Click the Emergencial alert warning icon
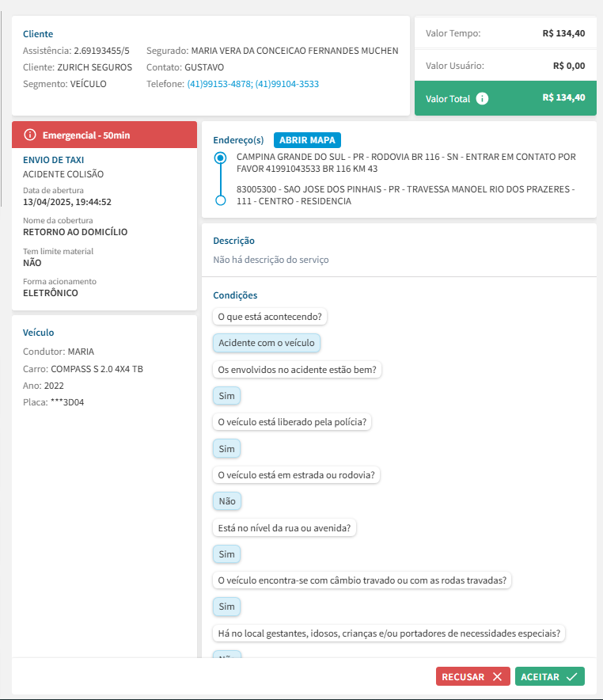 click(x=30, y=135)
